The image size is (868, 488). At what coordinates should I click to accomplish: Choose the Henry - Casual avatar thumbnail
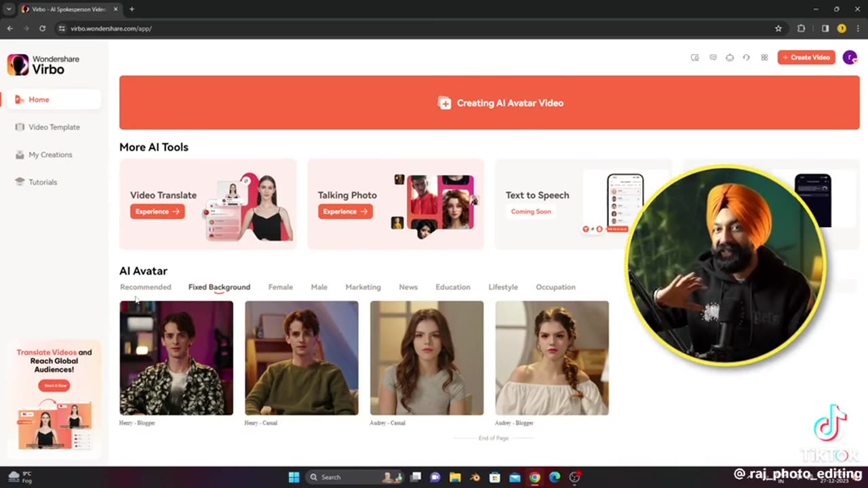(301, 358)
